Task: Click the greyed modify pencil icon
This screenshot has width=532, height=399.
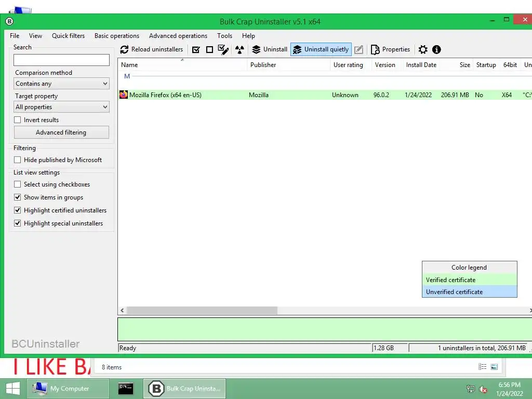Action: tap(358, 50)
